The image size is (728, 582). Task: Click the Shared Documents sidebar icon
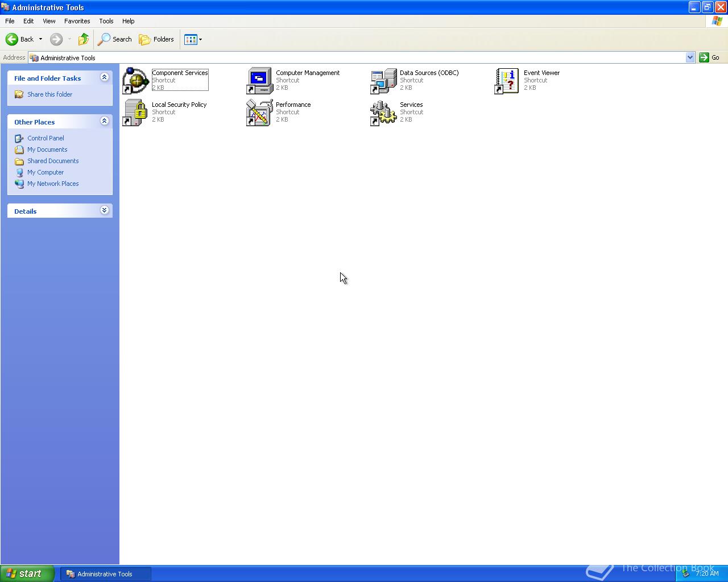click(19, 161)
